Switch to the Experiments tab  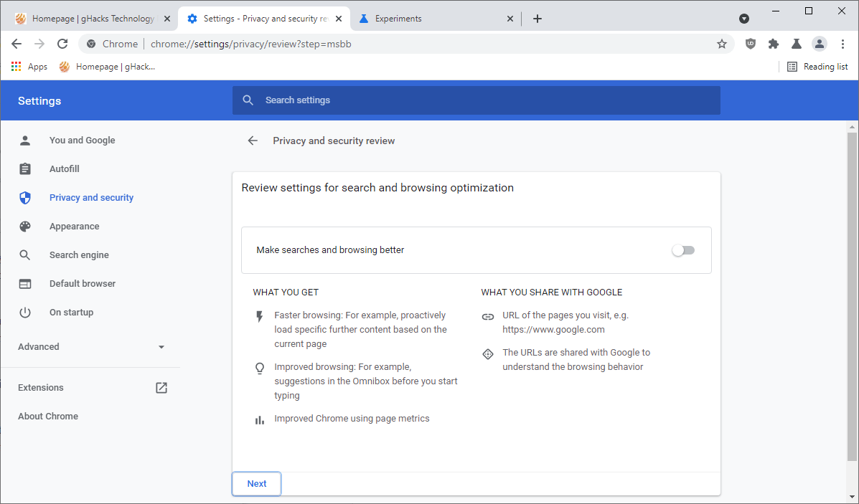pos(436,19)
